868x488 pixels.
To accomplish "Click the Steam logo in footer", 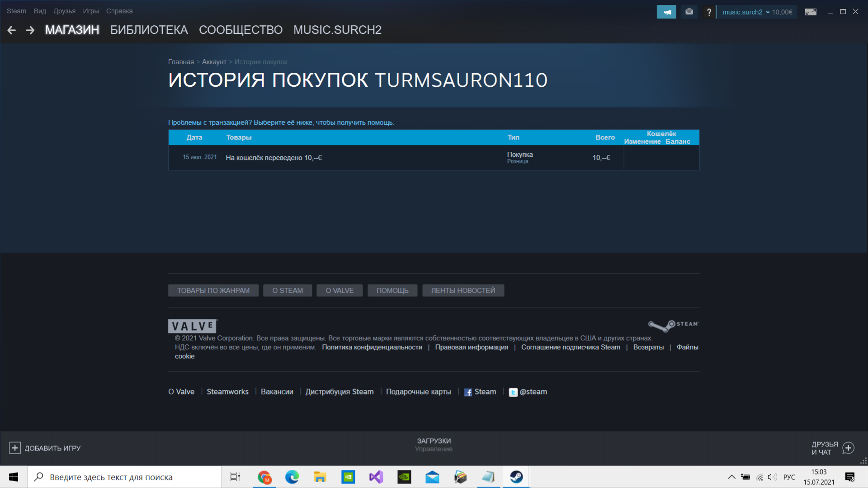I will click(x=674, y=325).
